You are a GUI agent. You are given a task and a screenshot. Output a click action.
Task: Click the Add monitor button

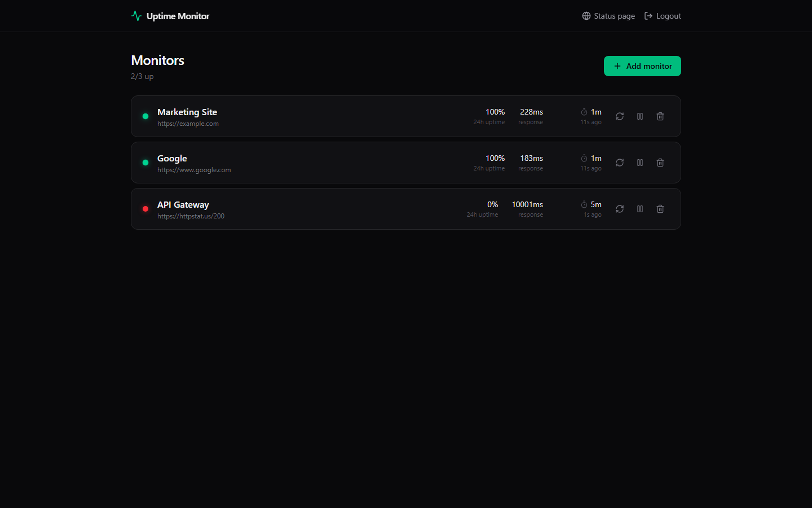pos(642,66)
